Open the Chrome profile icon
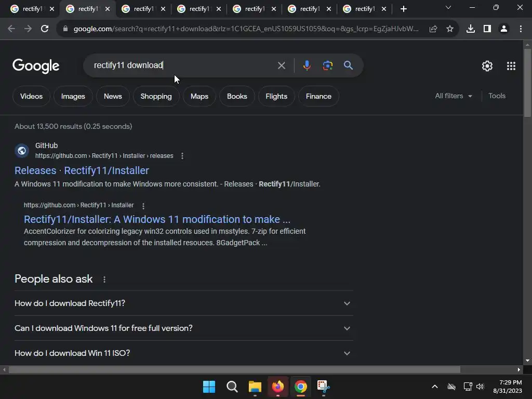532x399 pixels. [504, 29]
